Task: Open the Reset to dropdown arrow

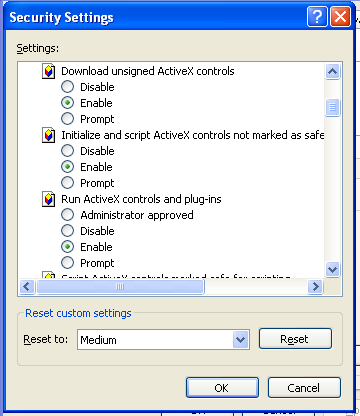Action: click(x=241, y=340)
